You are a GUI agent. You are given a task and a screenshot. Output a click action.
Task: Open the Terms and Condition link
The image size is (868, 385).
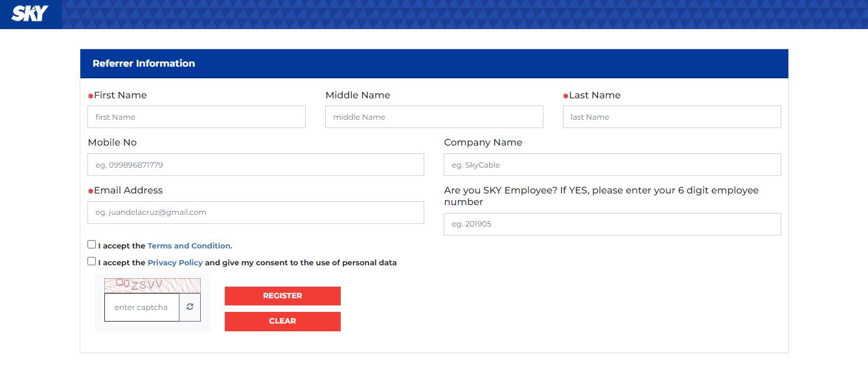pyautogui.click(x=189, y=246)
